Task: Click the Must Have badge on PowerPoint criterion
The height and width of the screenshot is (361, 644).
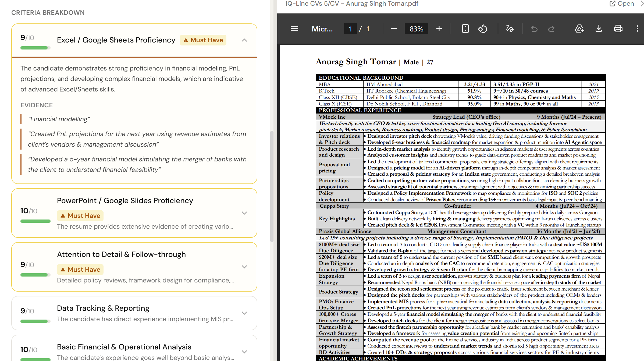Action: tap(80, 216)
